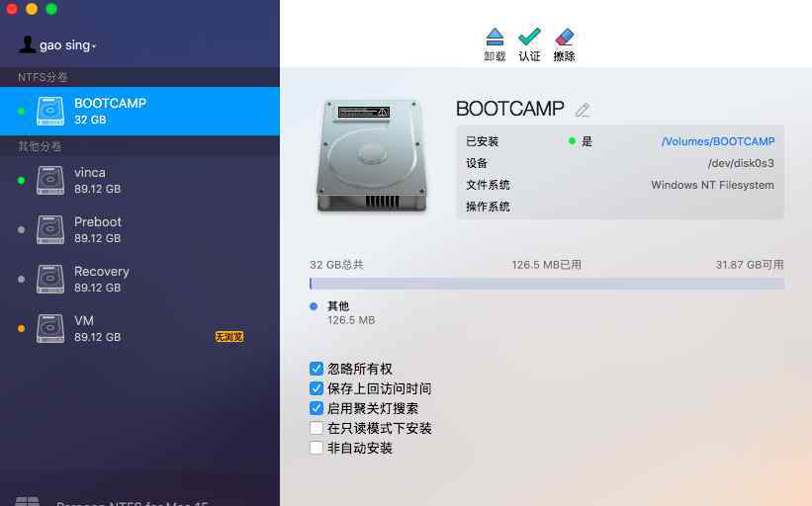Enable the 在只读模式下安装 checkbox

coord(316,428)
